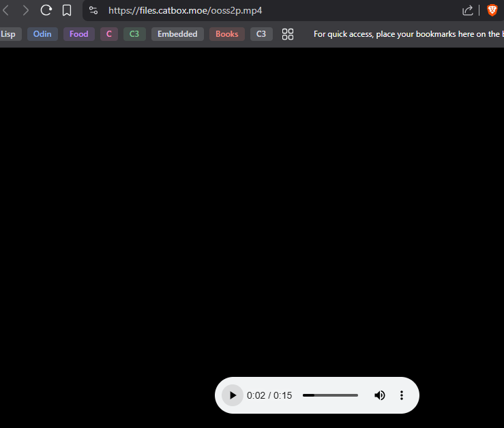Click the 0:02 / 0:15 time display

269,395
